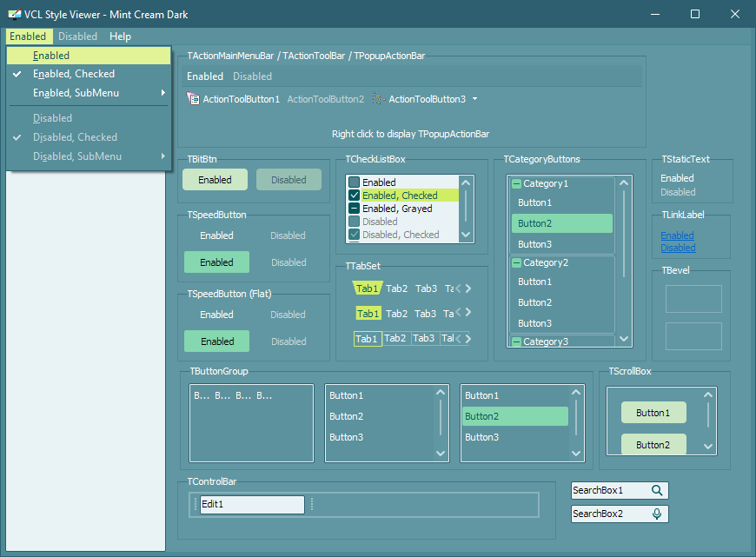Advance first tab set with right arrow
This screenshot has width=756, height=557.
point(468,288)
